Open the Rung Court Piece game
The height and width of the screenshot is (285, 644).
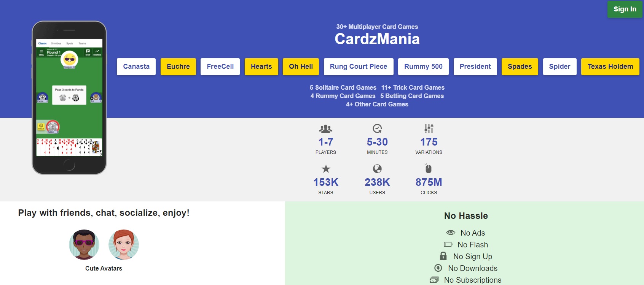(x=359, y=66)
